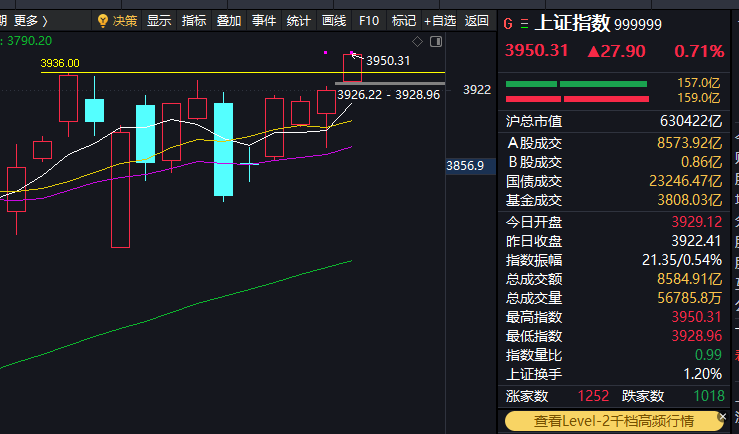739x434 pixels.
Task: Click the 总成交量 value 56785.8万
Action: coord(690,298)
